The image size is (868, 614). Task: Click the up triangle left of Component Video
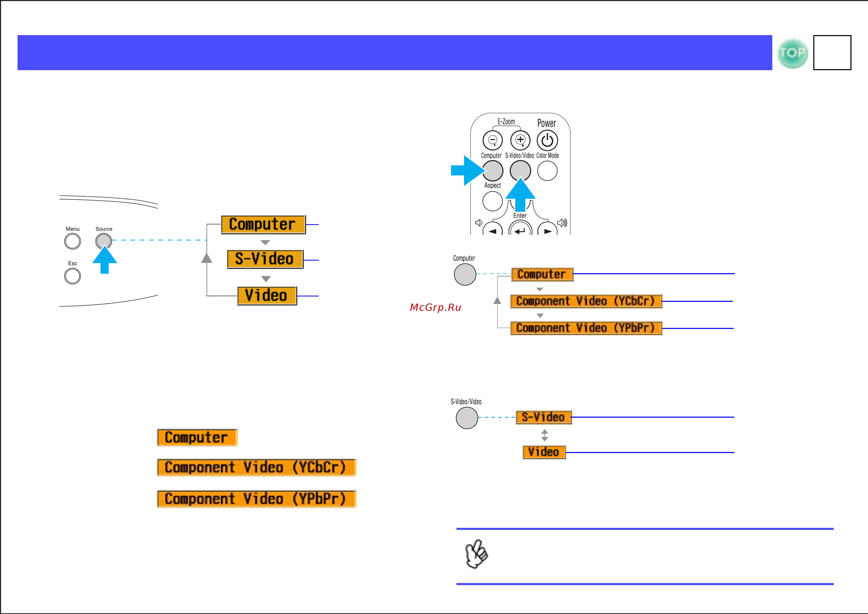coord(497,300)
